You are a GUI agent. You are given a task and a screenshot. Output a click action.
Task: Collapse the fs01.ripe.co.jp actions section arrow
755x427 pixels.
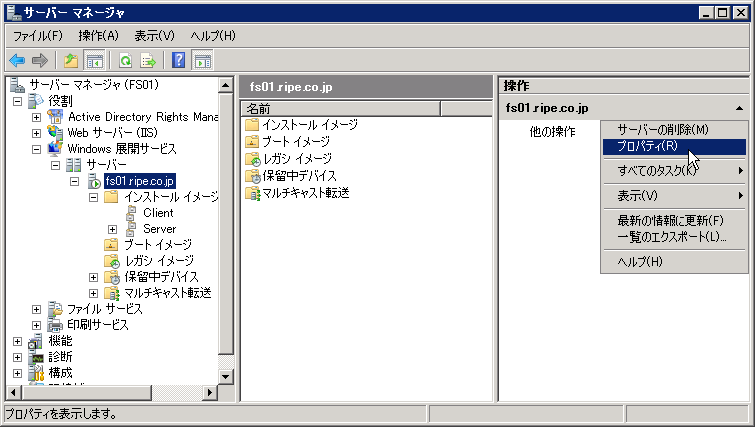(x=738, y=108)
